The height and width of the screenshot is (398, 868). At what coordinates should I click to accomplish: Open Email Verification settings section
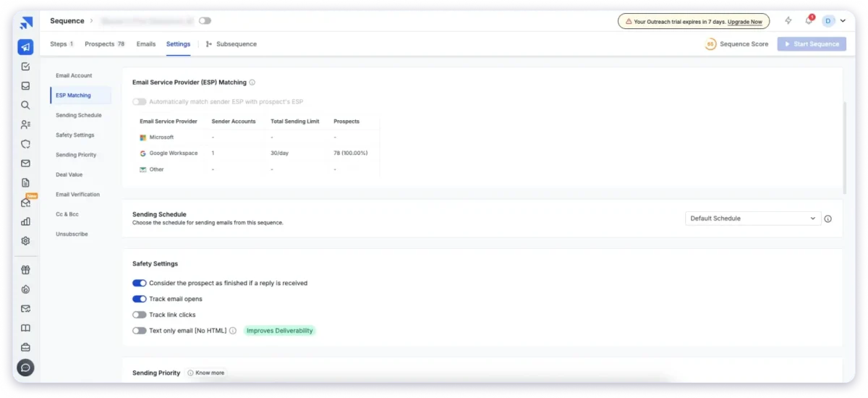[x=78, y=195]
